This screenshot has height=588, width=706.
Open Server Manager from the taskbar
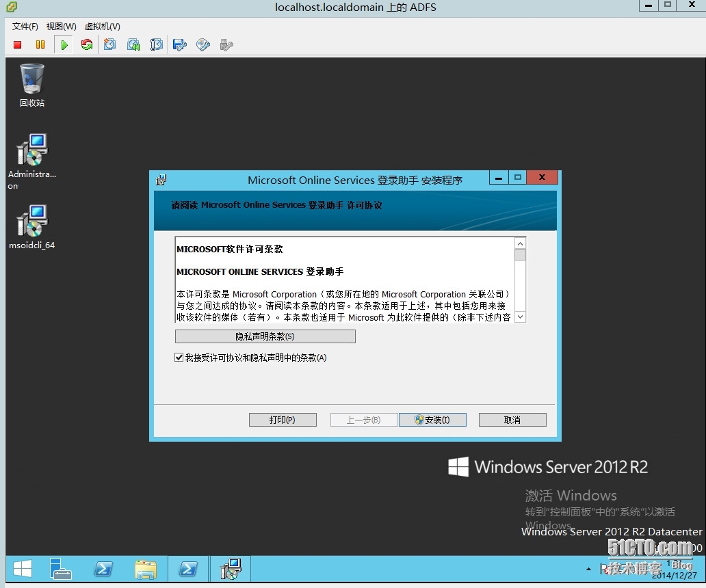tap(60, 569)
